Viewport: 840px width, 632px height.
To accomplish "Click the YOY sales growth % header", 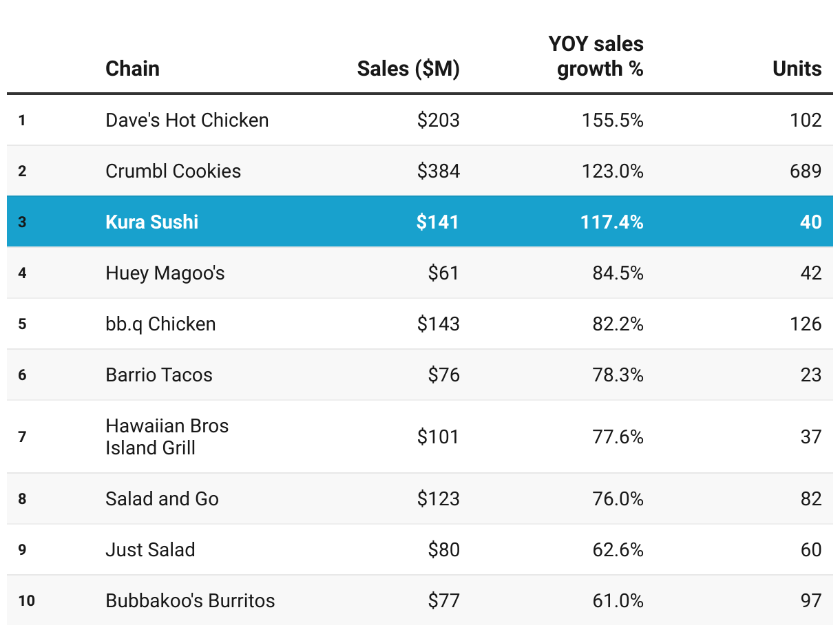I will click(596, 56).
